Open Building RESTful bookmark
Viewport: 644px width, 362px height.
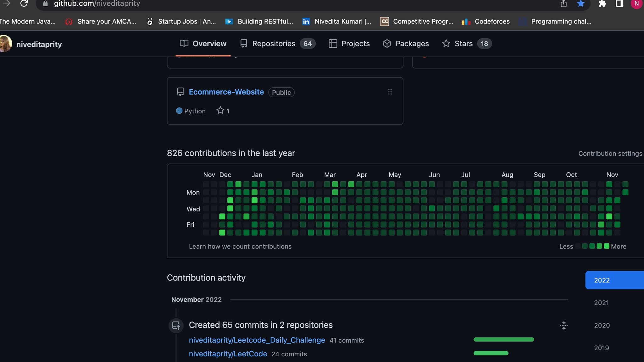[259, 21]
